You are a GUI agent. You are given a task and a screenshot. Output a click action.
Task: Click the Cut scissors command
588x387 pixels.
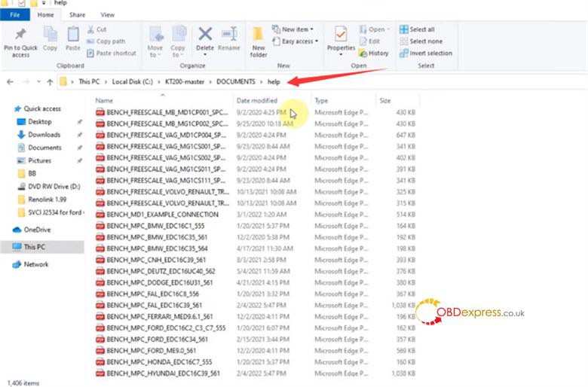(x=96, y=29)
